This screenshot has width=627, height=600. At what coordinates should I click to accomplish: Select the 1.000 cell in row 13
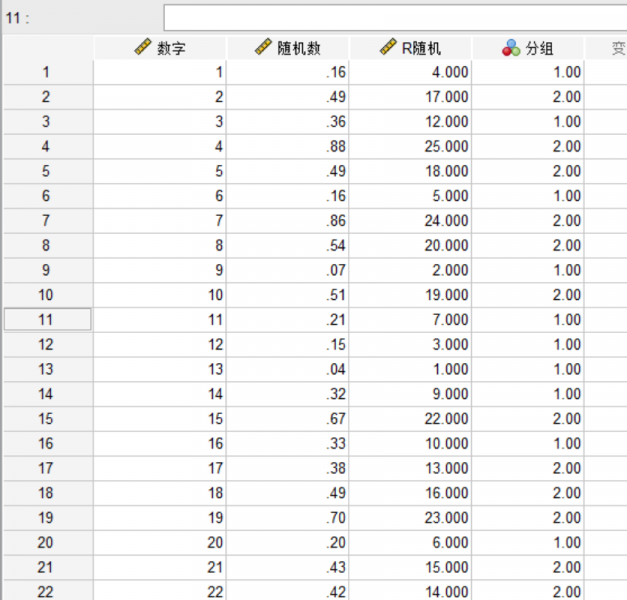tap(410, 369)
